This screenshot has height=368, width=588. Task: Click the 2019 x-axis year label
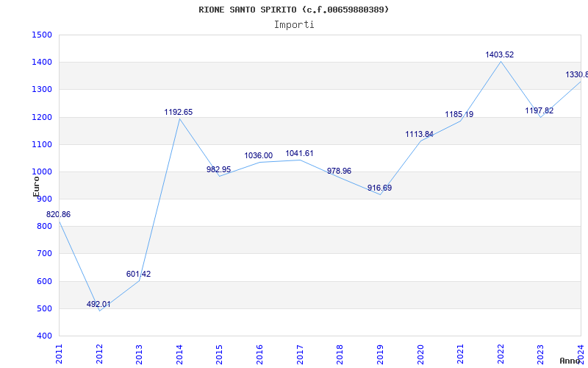tap(380, 354)
